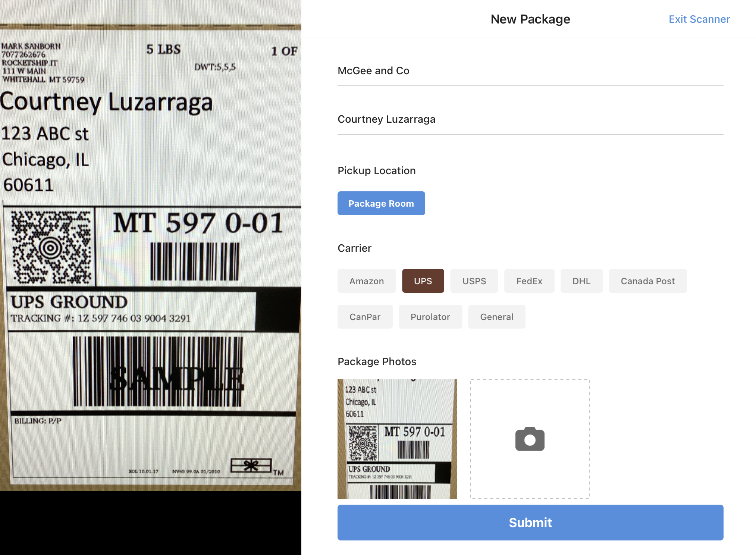Toggle Package Room pickup location
This screenshot has width=756, height=555.
(381, 203)
